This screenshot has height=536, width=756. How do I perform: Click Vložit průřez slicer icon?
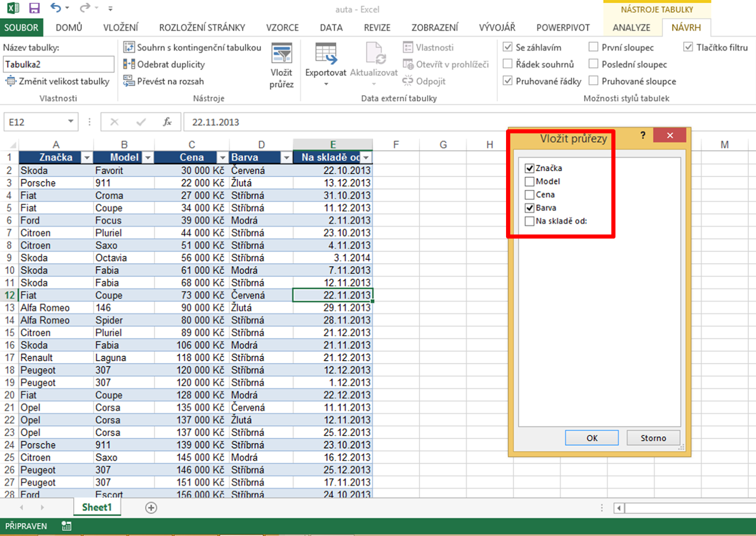tap(282, 53)
